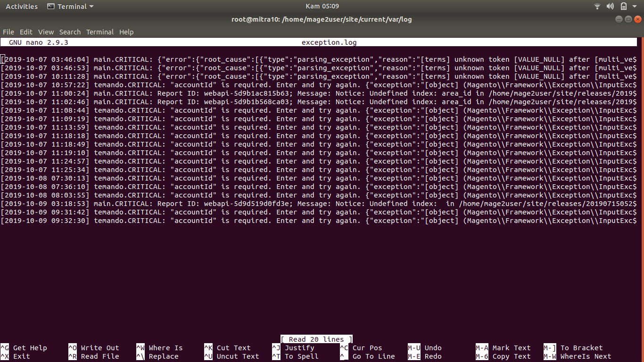Screen dimensions: 644x362
Task: Open the Activities overview
Action: coord(22,7)
